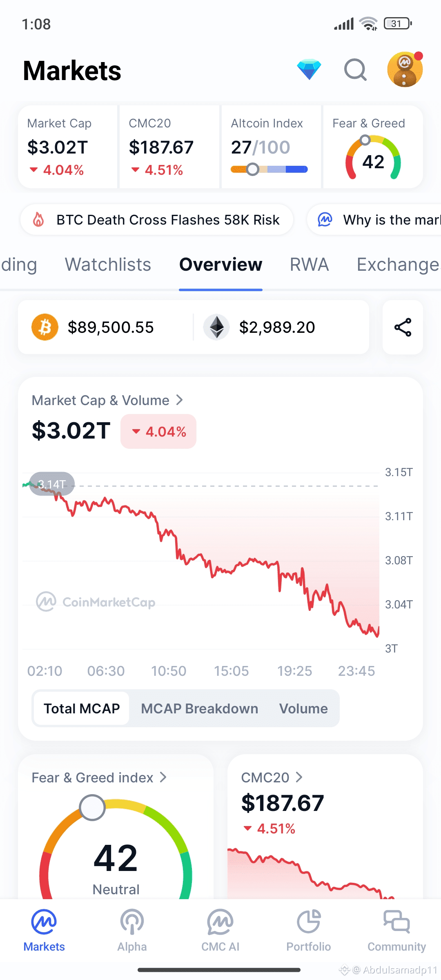The width and height of the screenshot is (441, 980).
Task: Open CMC AI from bottom bar
Action: point(220,922)
